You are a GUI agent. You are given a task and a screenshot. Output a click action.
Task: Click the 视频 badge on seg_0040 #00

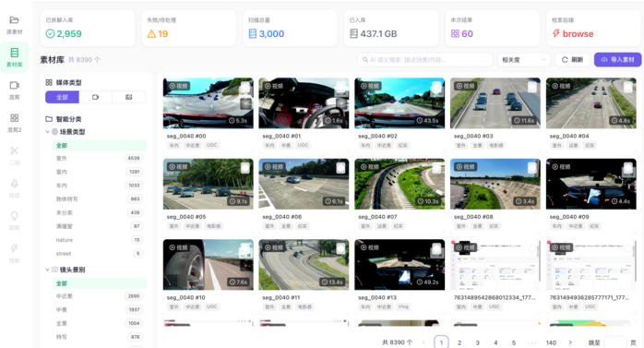(x=179, y=86)
